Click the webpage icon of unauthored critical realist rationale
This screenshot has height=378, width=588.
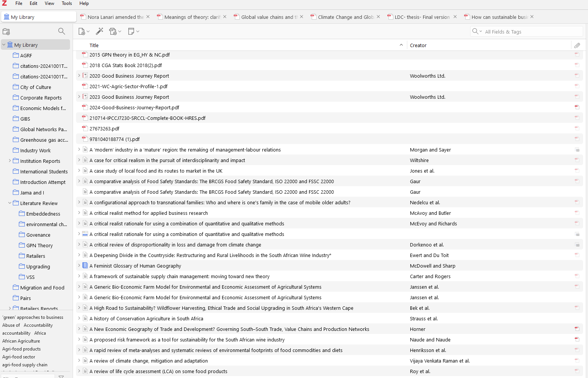click(x=85, y=234)
